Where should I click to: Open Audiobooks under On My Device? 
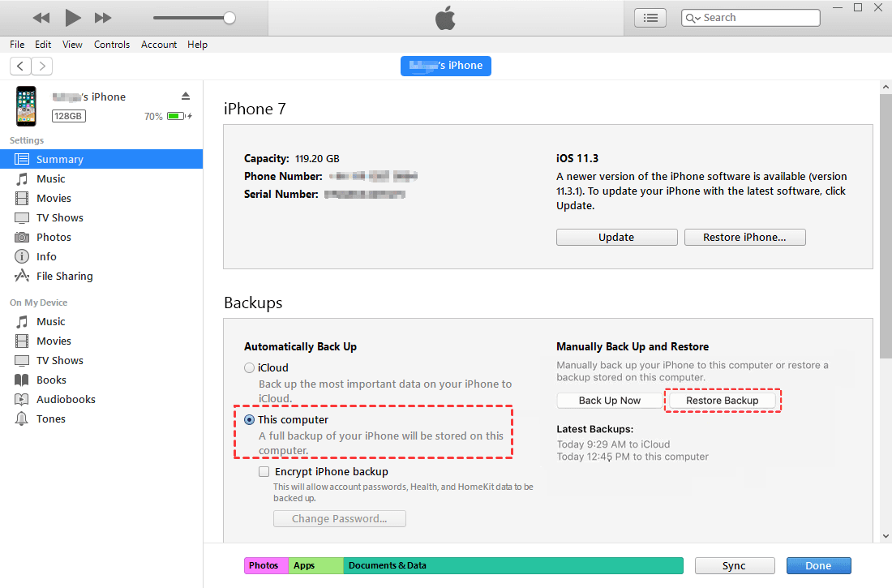[66, 399]
